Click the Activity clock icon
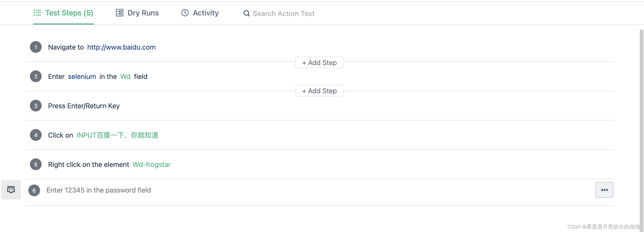Viewport: 644px width, 232px height. tap(185, 13)
